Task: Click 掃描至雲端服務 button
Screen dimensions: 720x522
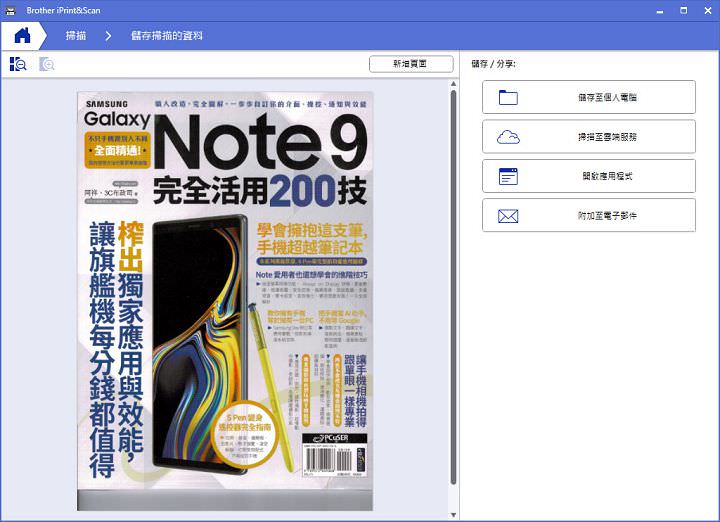Action: click(x=589, y=136)
